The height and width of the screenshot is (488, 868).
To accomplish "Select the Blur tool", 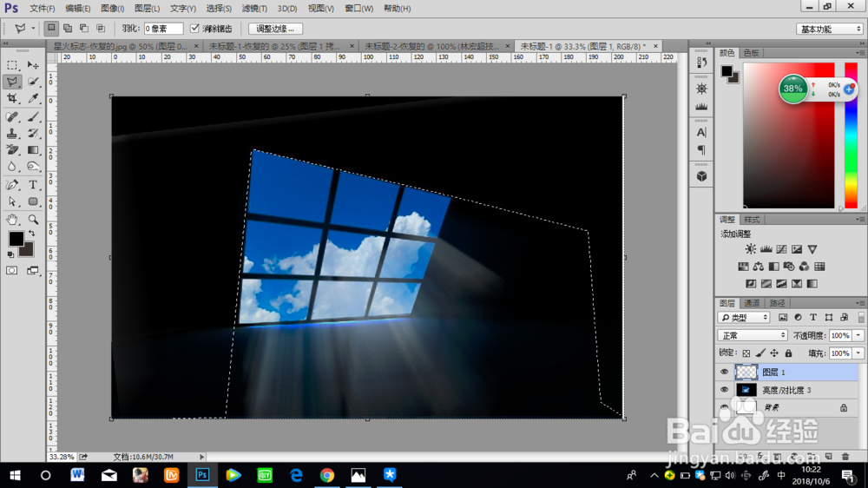I will point(12,167).
